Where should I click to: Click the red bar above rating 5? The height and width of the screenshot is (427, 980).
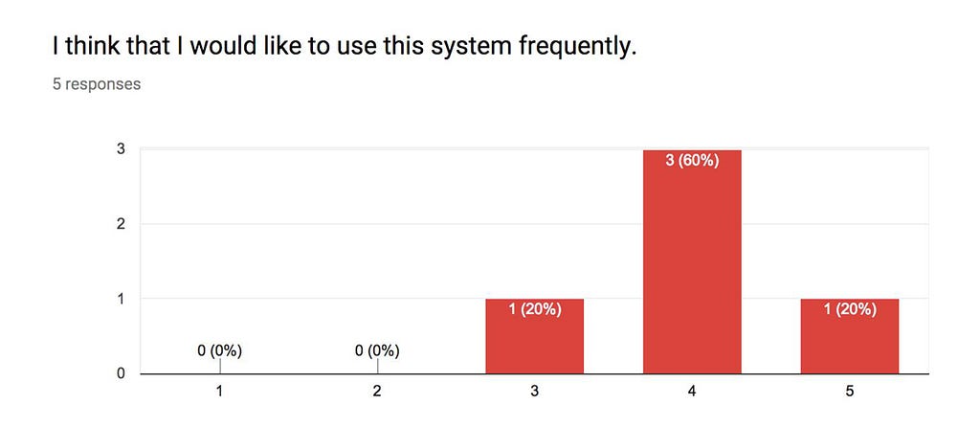tap(850, 336)
